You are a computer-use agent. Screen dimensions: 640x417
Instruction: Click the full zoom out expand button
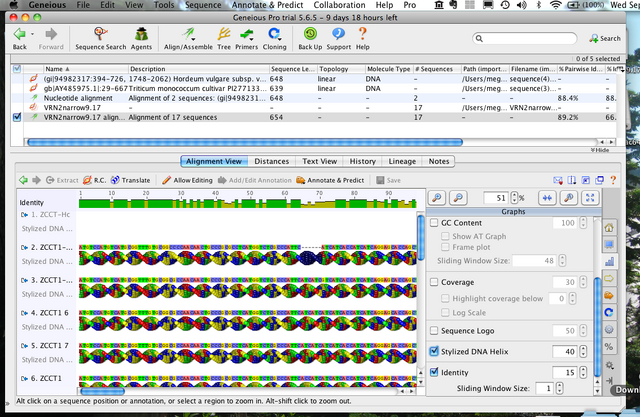click(590, 198)
